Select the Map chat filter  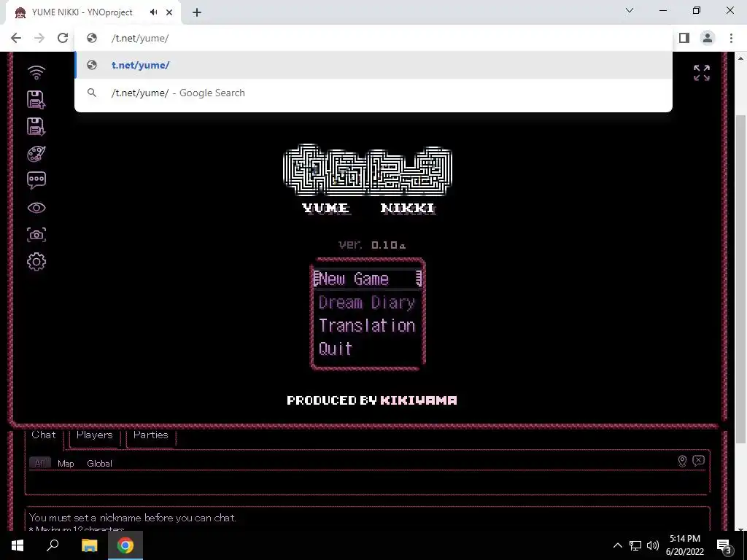pyautogui.click(x=66, y=463)
